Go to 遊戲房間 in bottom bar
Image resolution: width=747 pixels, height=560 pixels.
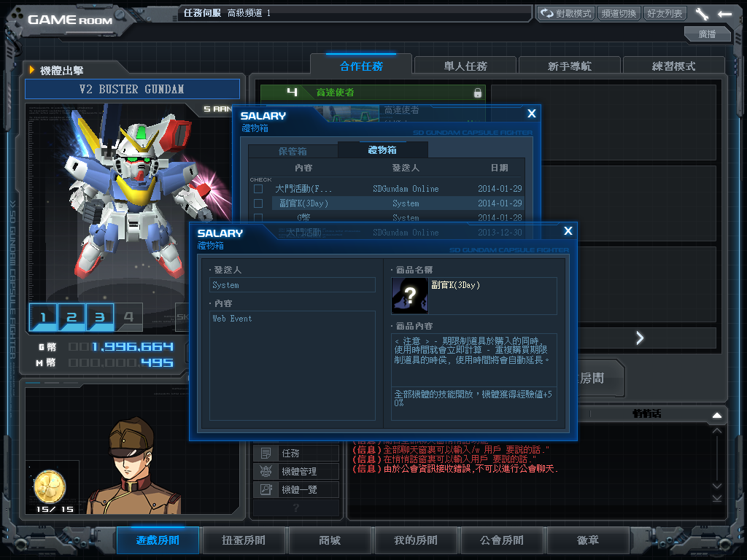158,540
